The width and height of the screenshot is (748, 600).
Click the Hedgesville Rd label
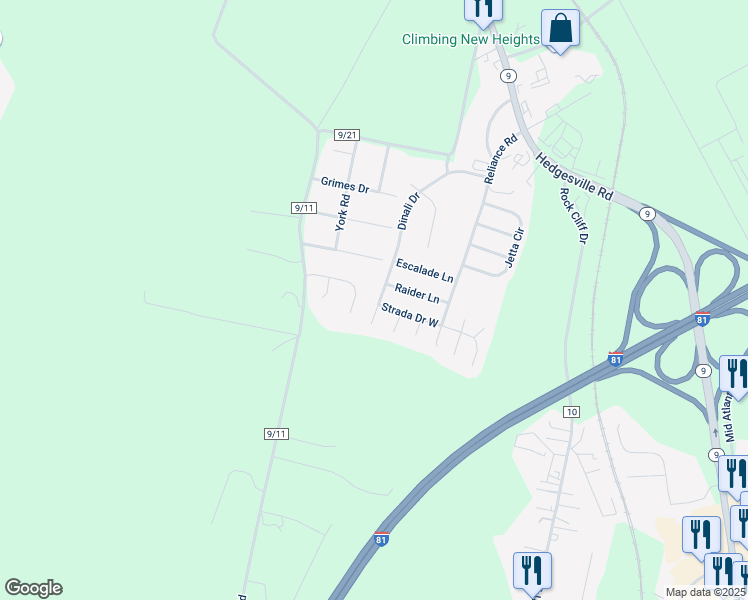coord(574,176)
